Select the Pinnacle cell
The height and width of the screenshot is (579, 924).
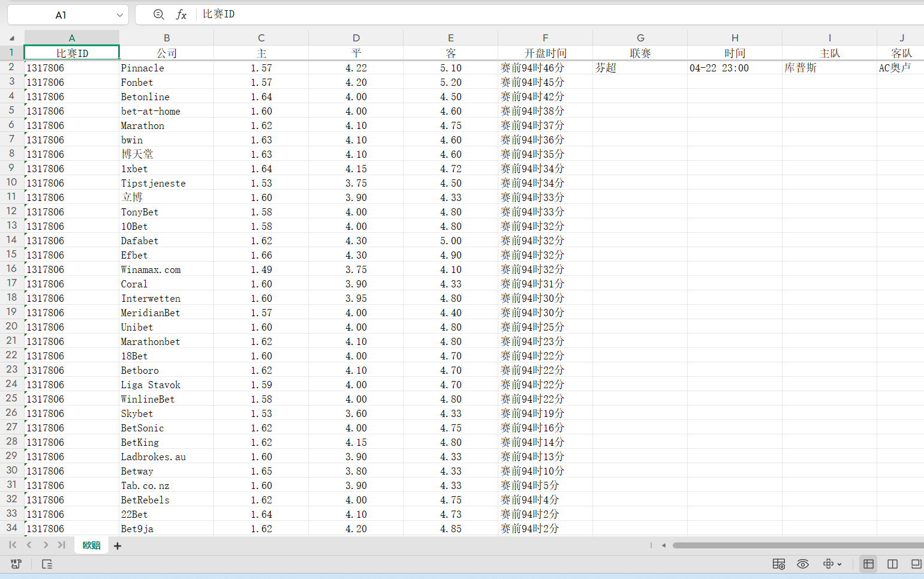(x=167, y=68)
